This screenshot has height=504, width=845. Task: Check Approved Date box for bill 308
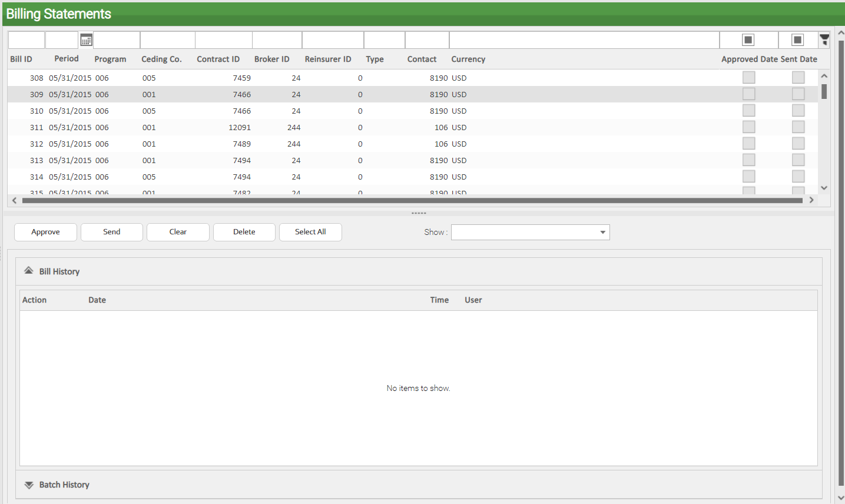pyautogui.click(x=748, y=78)
